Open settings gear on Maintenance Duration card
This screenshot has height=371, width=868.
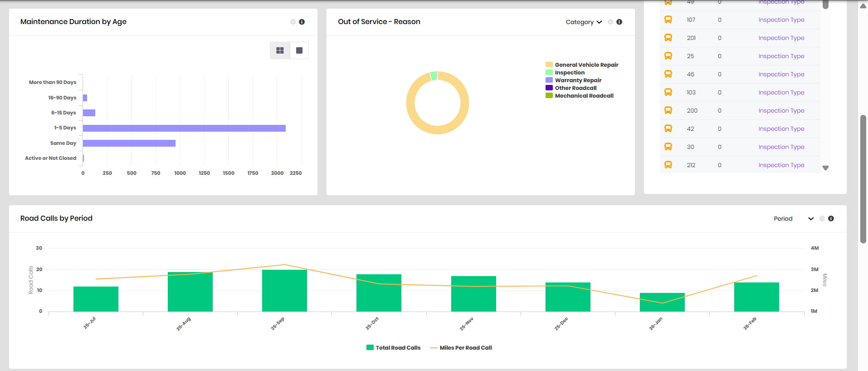(293, 22)
